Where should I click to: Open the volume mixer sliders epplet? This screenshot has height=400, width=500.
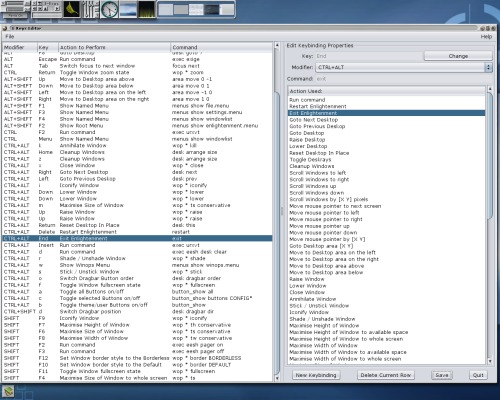91,9
